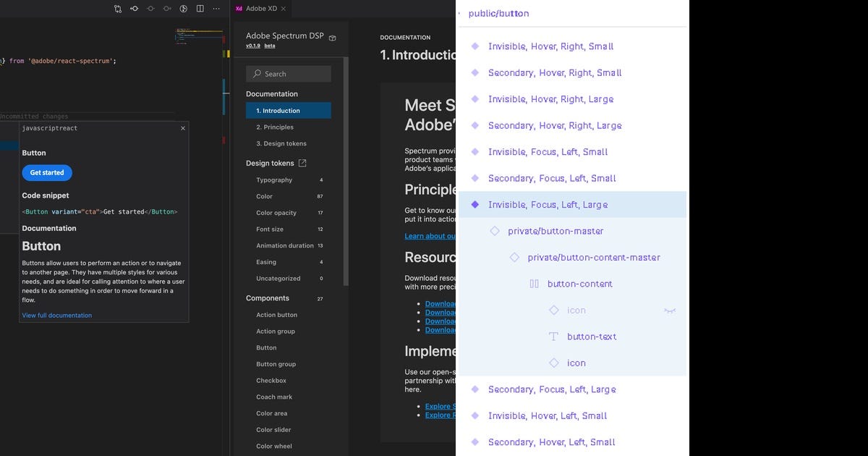Viewport: 868px width, 456px height.
Task: Close the javascriptreact code snippet popup
Action: click(x=182, y=128)
